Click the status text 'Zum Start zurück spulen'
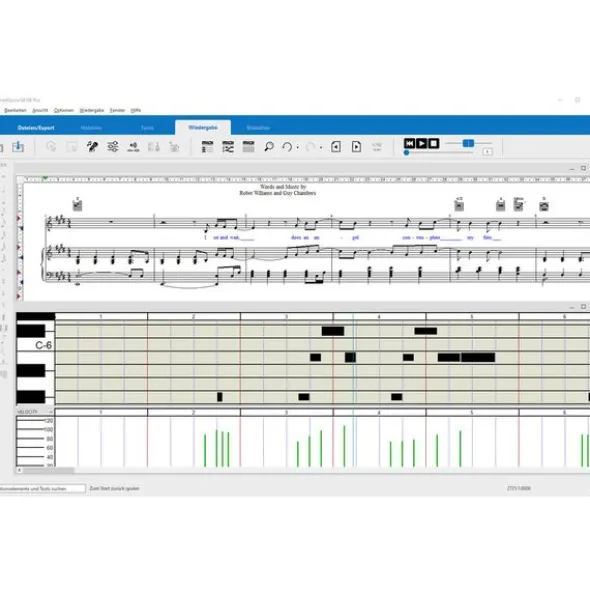Screen dimensions: 590x591 tap(115, 488)
